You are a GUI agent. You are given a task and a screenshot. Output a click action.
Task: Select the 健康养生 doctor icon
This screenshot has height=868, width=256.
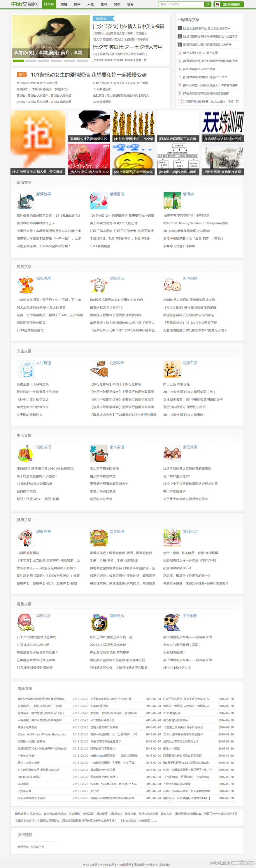(x=26, y=538)
